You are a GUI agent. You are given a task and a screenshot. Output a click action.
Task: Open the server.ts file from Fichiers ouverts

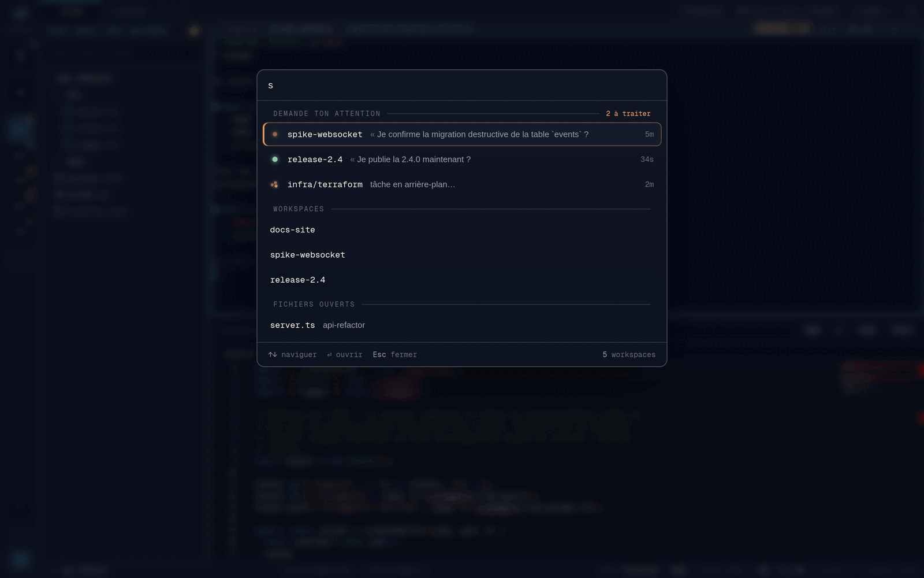pos(462,325)
